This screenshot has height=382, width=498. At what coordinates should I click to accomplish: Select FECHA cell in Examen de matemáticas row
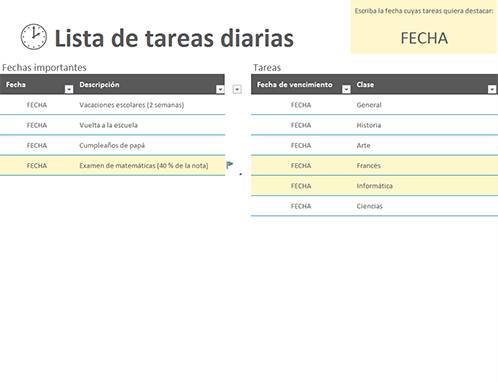click(x=37, y=166)
